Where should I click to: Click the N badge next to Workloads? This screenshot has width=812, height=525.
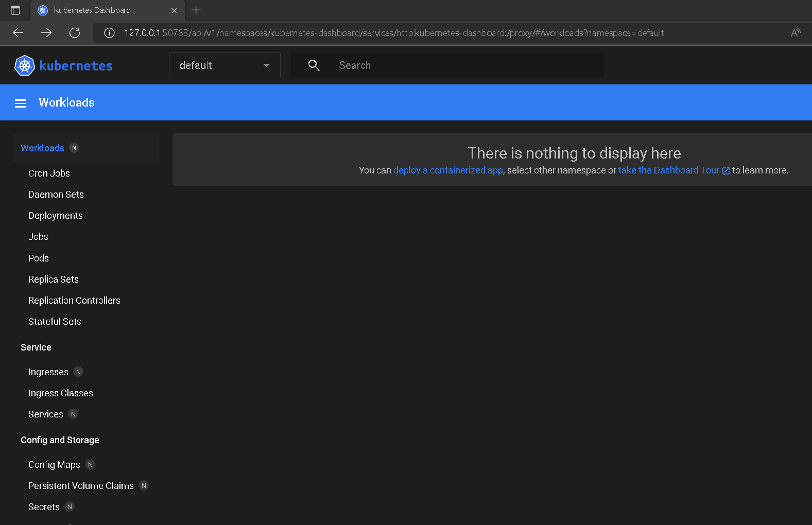74,148
